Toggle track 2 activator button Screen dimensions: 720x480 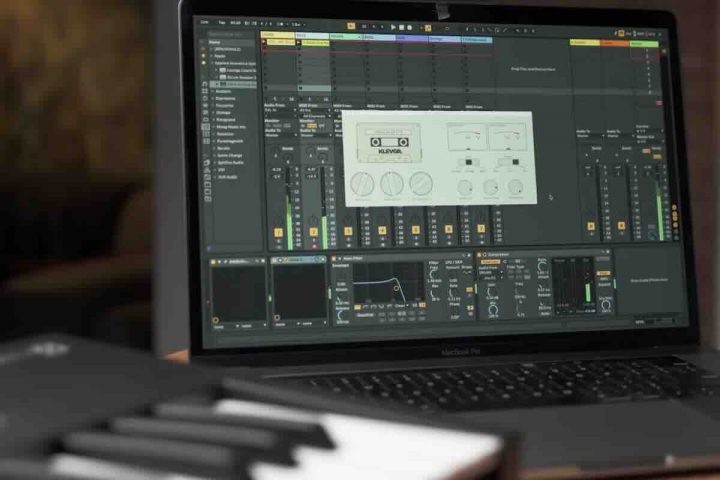[x=313, y=232]
